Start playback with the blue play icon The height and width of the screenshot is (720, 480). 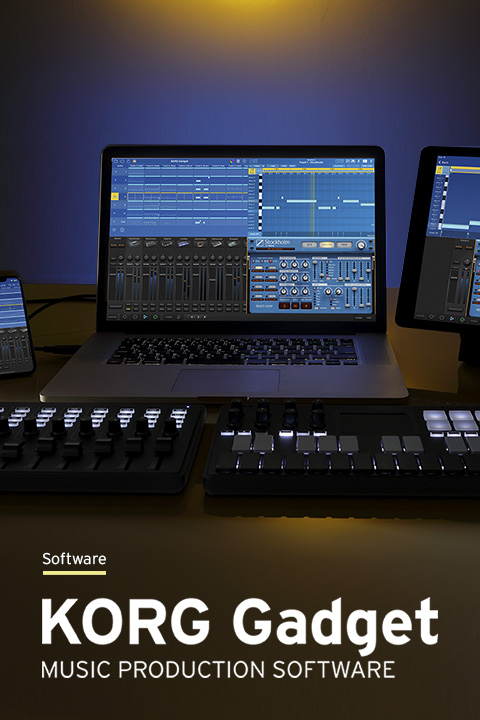pyautogui.click(x=145, y=317)
